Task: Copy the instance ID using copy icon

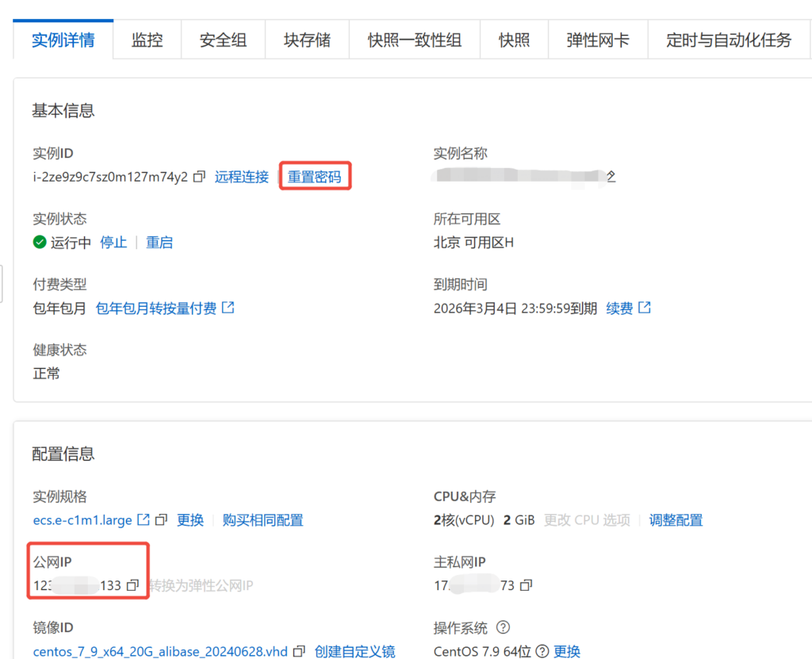Action: (200, 177)
